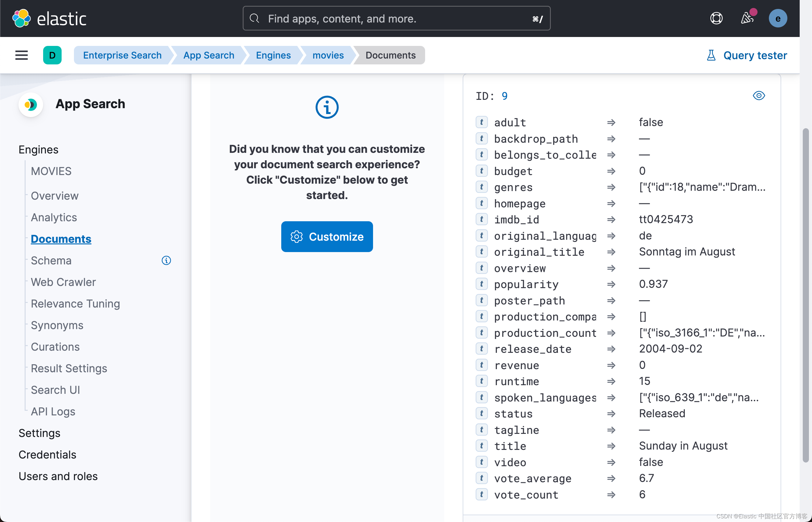Click the Query tester beaker icon
This screenshot has width=812, height=522.
tap(711, 55)
